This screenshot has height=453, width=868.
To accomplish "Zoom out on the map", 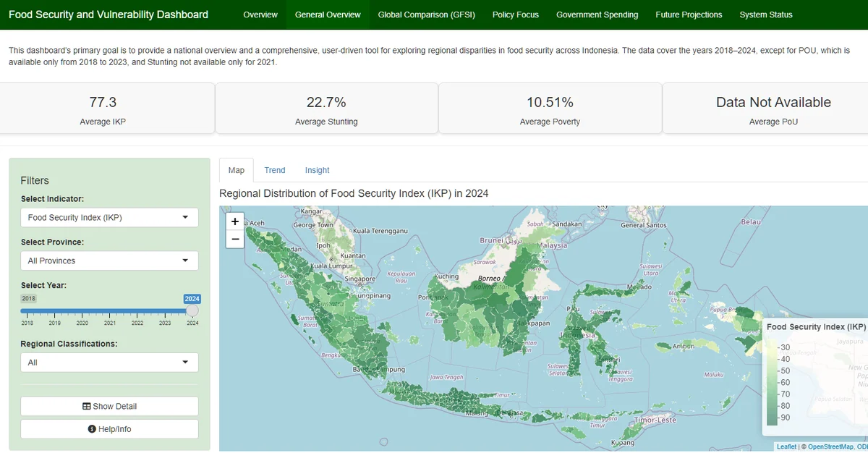I will pos(235,239).
